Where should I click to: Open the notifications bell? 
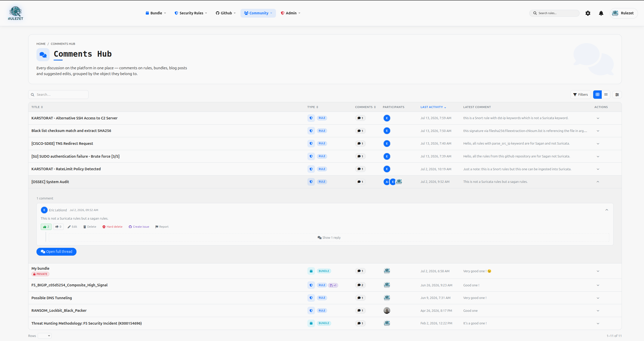tap(601, 13)
